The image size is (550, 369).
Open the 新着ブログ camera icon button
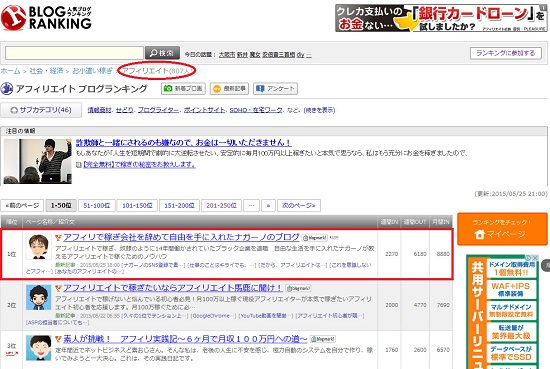184,88
